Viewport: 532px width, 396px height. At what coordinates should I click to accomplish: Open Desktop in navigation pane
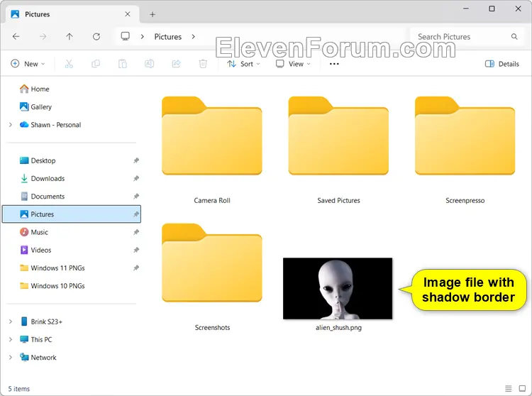38,160
